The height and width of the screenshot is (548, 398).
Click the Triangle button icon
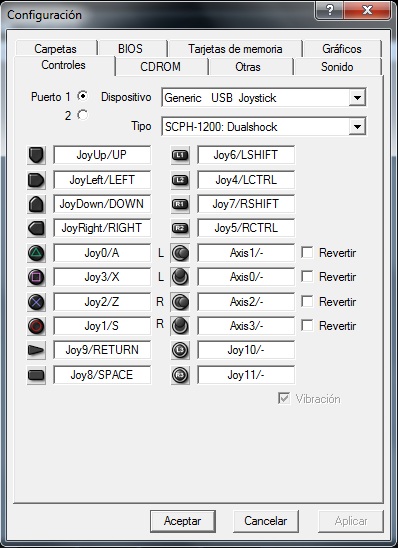(x=36, y=253)
